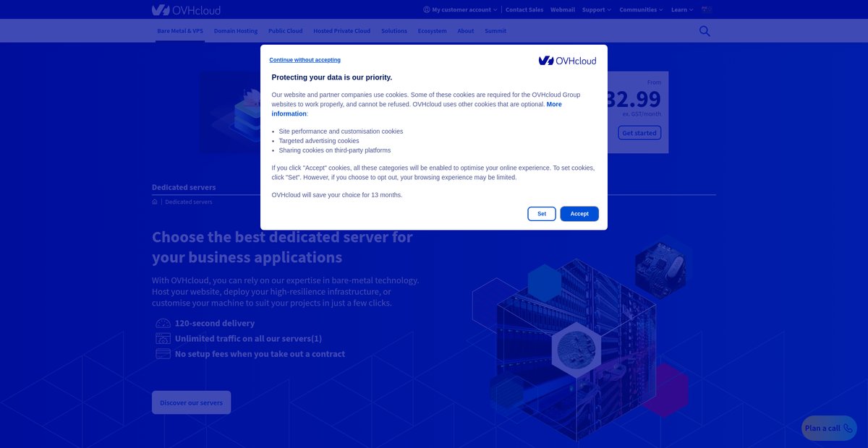The height and width of the screenshot is (448, 868).
Task: Expand the Support dropdown menu
Action: point(597,10)
